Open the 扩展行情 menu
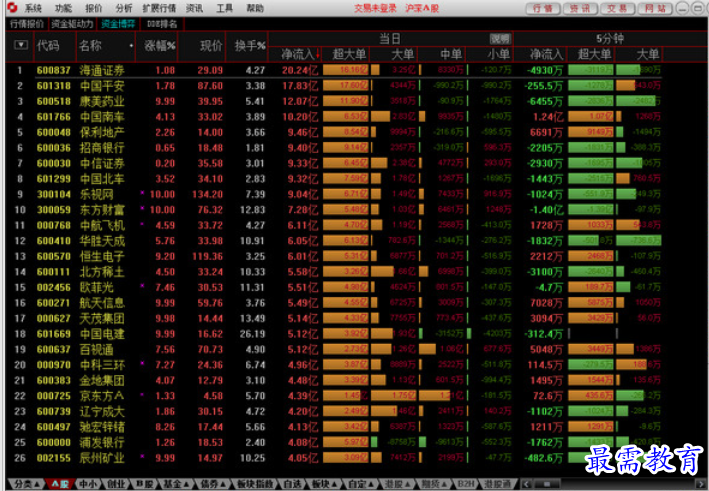Screen dimensions: 709x491 (159, 8)
